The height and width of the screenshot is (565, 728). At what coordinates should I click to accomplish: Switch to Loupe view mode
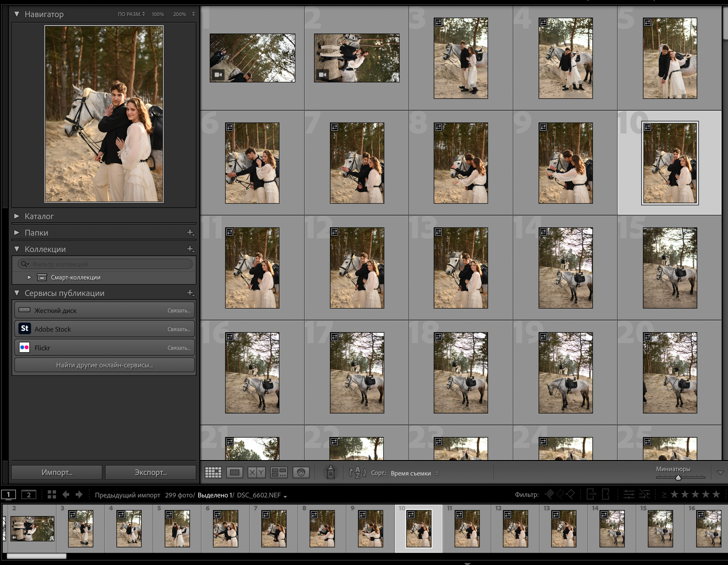(x=234, y=472)
